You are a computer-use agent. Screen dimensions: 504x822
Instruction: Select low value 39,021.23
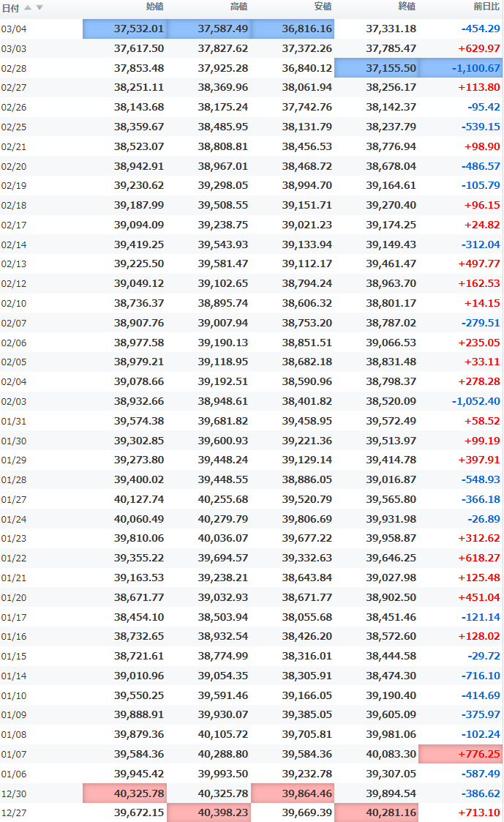tap(307, 225)
